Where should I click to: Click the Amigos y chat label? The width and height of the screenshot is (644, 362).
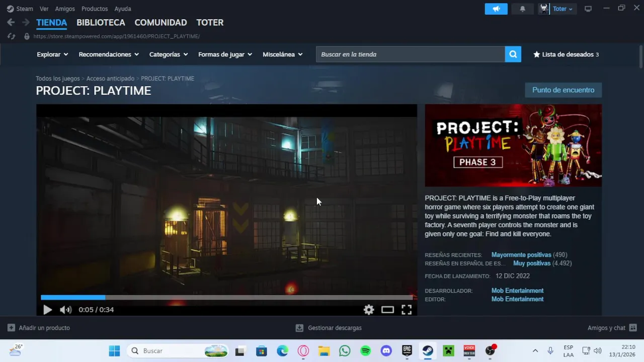pos(606,328)
